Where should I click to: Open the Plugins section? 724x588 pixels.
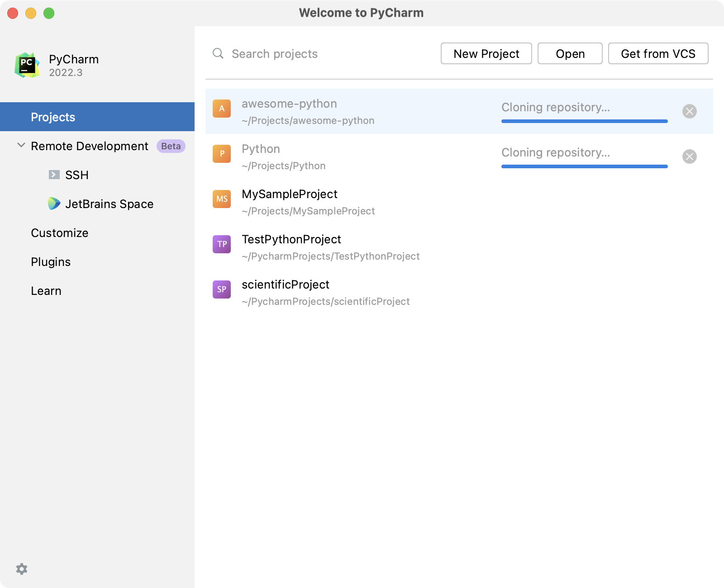tap(50, 261)
